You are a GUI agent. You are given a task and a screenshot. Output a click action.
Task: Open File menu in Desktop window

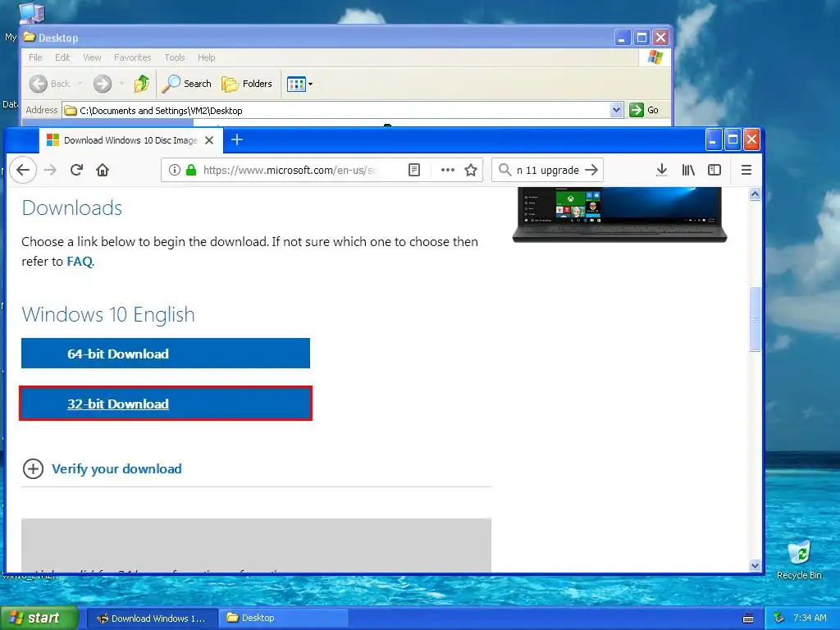click(x=35, y=57)
